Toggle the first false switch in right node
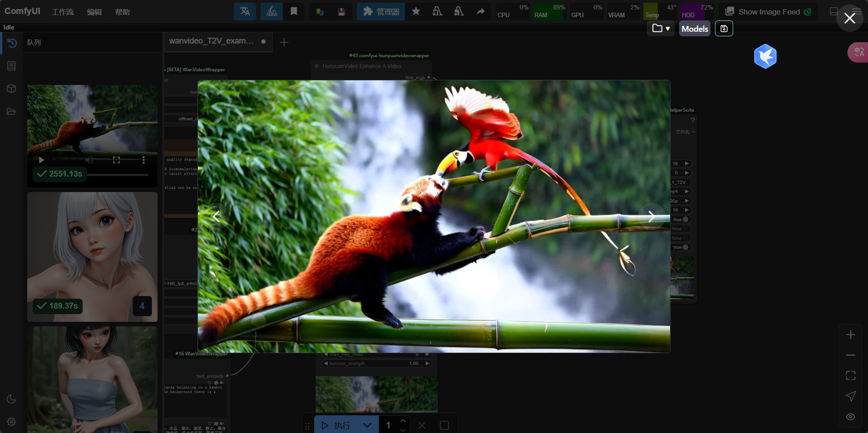Screen dimensions: 868x433 tap(686, 229)
